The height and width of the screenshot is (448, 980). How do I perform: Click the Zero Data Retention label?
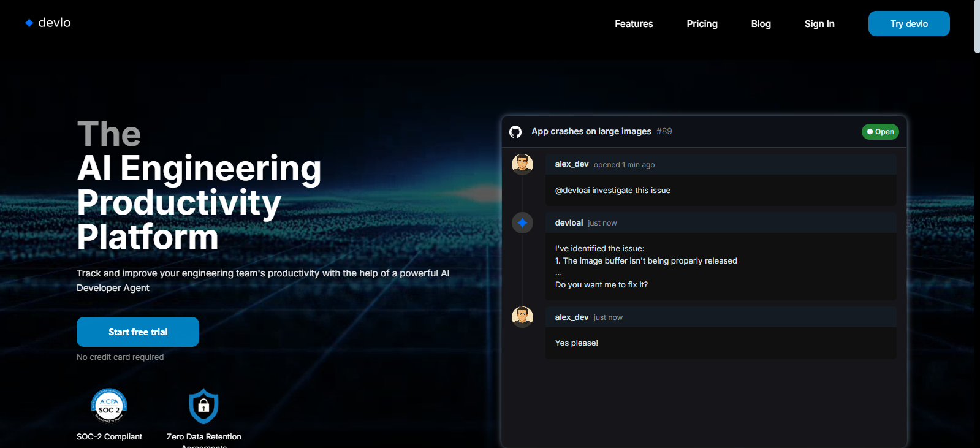[x=204, y=441]
